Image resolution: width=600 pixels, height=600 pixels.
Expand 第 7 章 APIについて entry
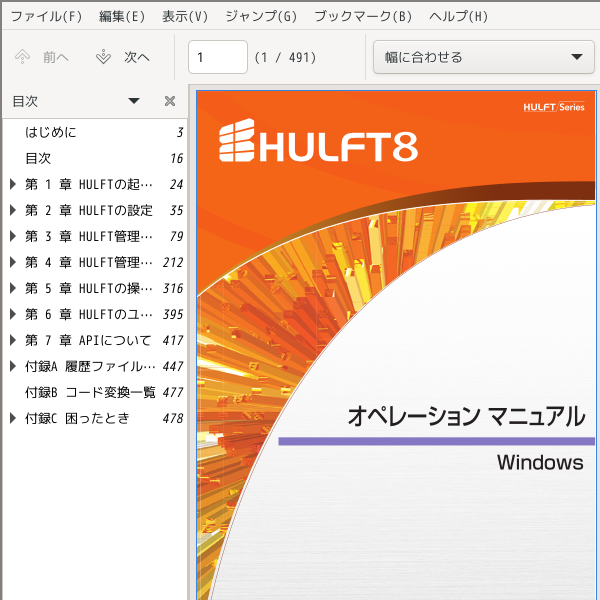13,340
